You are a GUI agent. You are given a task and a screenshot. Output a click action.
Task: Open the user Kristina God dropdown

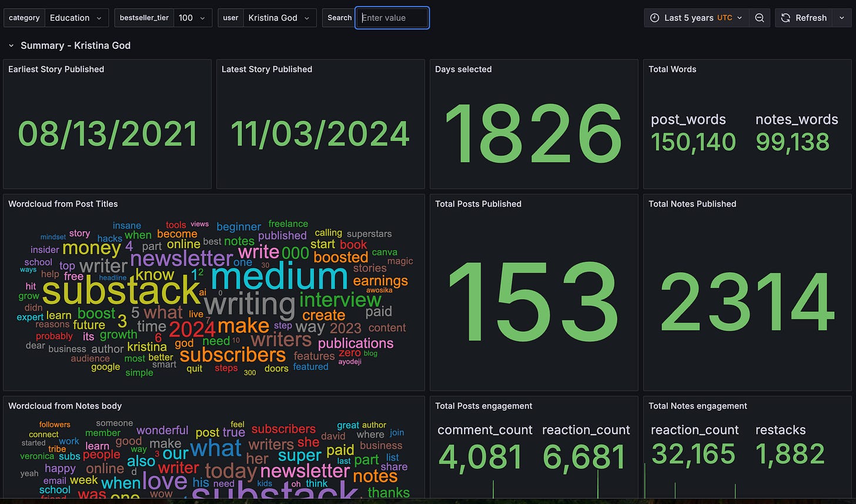click(279, 18)
